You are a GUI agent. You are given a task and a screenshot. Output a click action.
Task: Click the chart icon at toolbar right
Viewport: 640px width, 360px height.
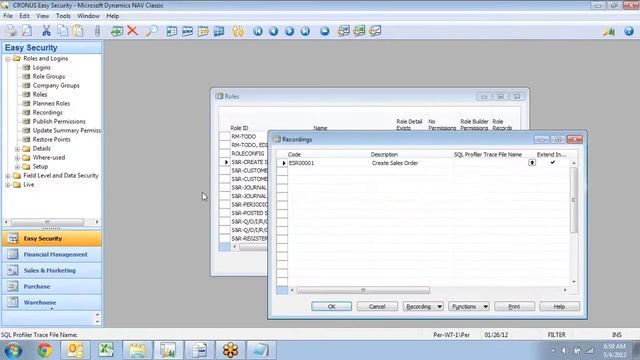[x=609, y=31]
